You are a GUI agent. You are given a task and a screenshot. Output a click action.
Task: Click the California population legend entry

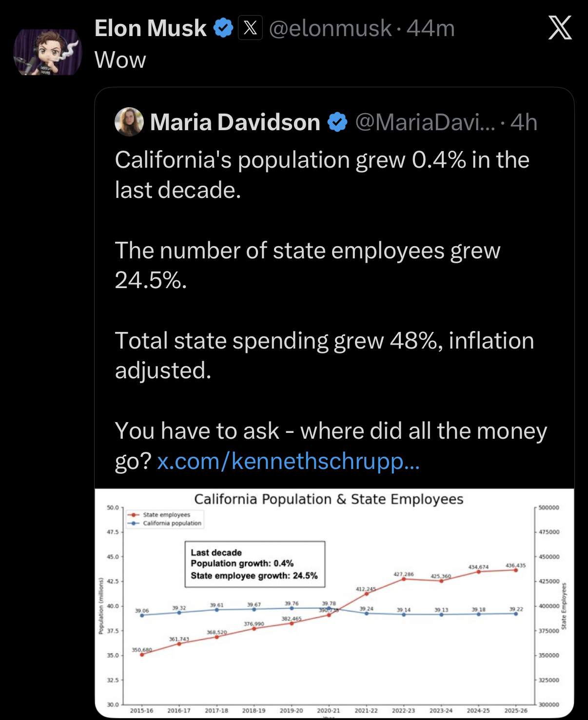(x=172, y=524)
